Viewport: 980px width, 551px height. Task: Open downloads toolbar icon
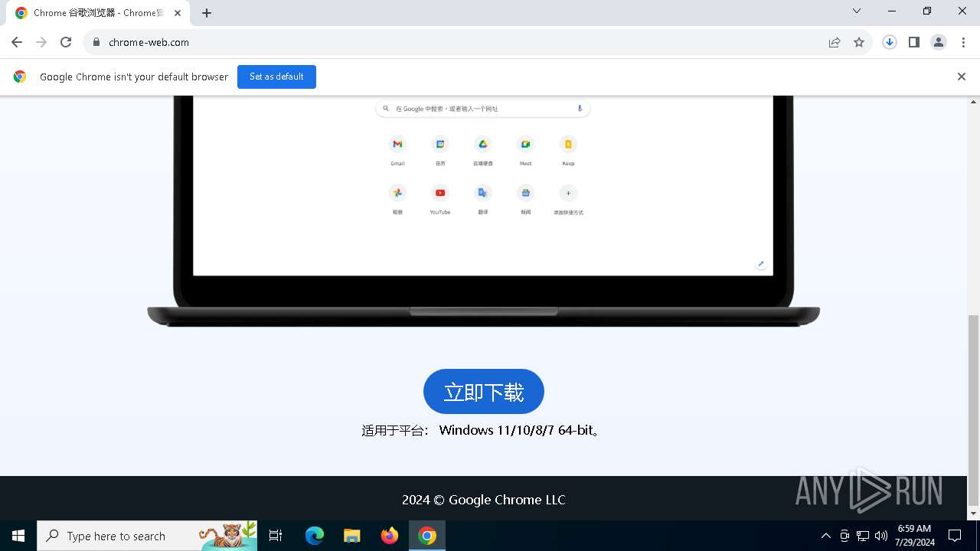[x=890, y=42]
